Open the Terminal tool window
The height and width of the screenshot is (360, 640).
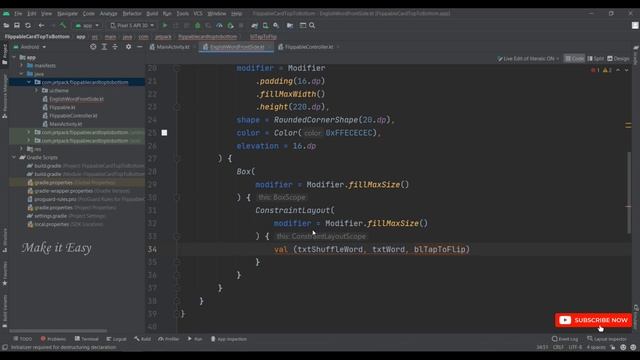87,339
